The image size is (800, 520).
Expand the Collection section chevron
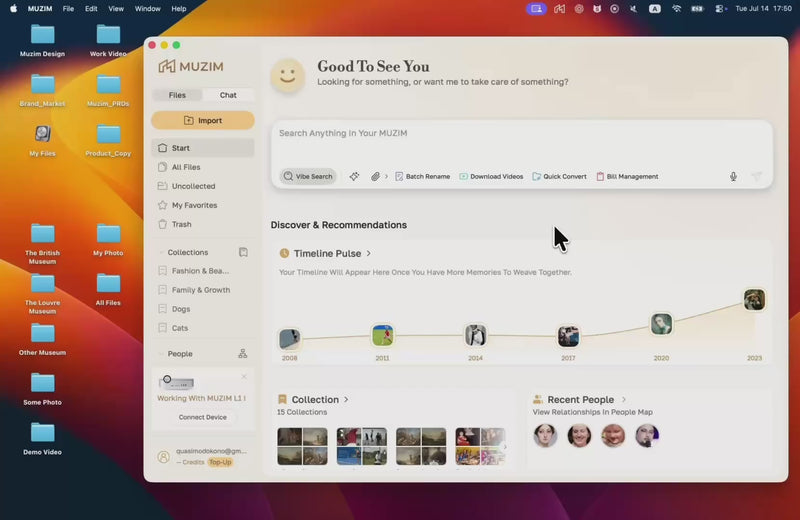pyautogui.click(x=346, y=400)
